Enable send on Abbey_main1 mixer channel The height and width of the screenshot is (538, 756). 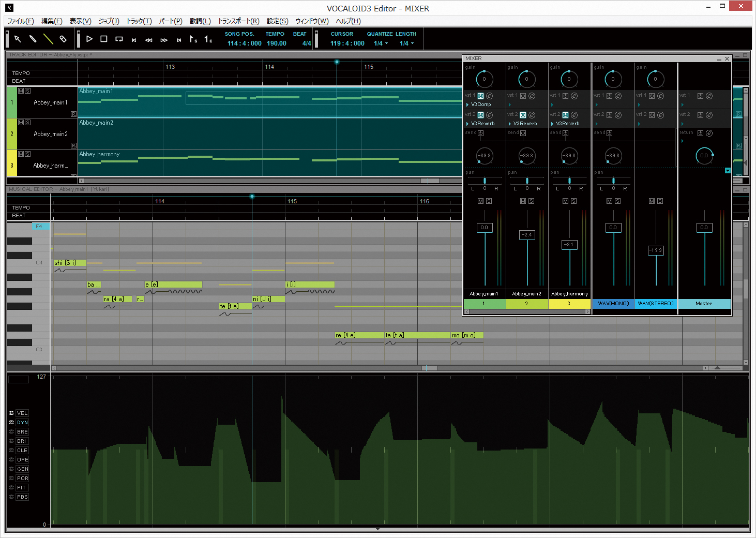(x=480, y=133)
